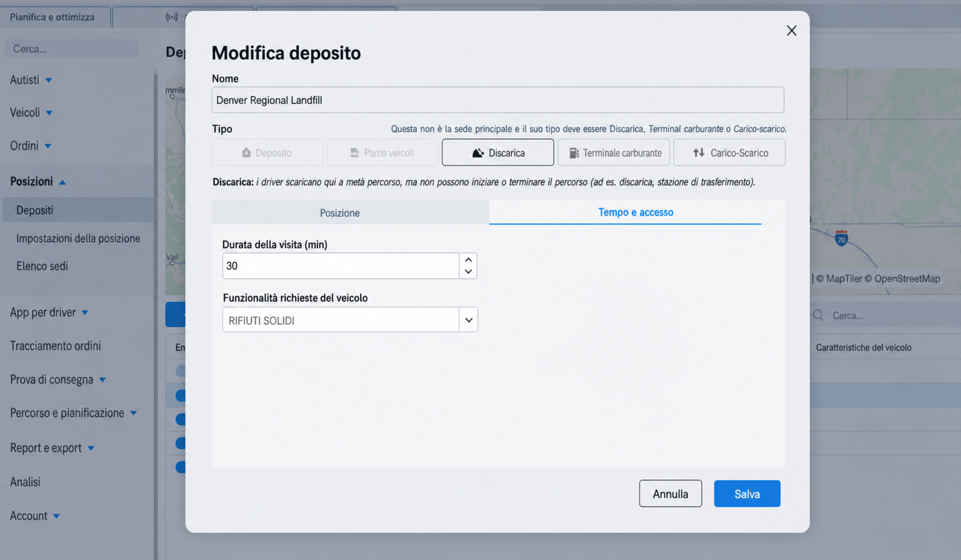Expand the Autisti sidebar menu
961x560 pixels.
coord(31,80)
